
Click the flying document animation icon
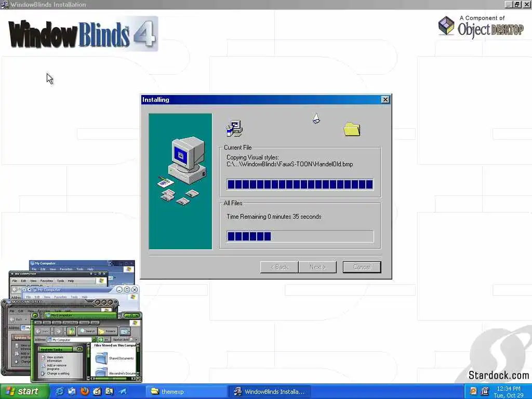(x=316, y=118)
